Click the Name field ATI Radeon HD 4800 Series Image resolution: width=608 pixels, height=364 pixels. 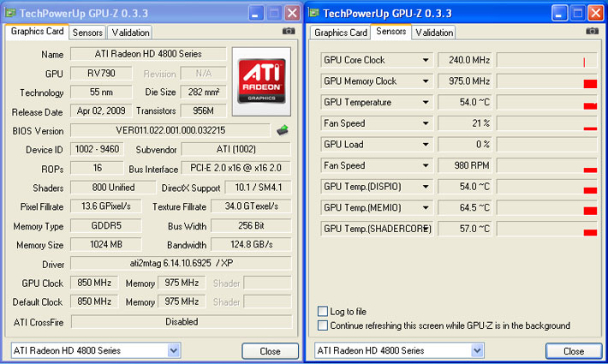[148, 54]
